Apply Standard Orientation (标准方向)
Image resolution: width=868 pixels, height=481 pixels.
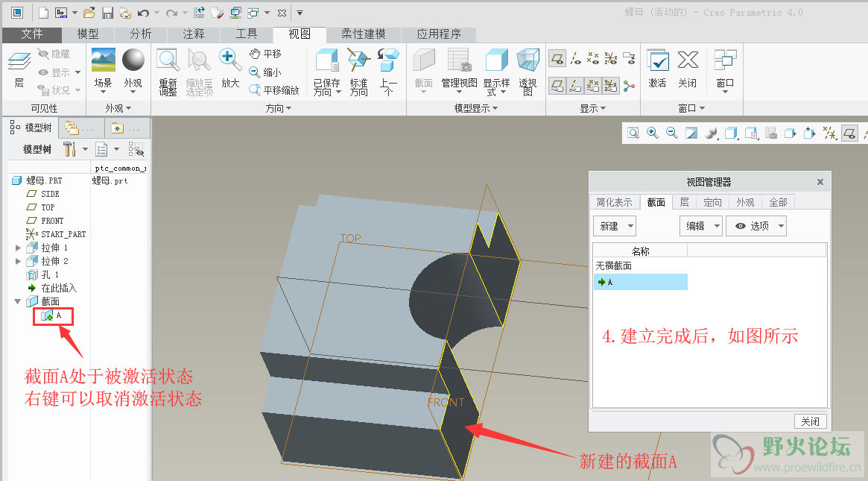358,72
